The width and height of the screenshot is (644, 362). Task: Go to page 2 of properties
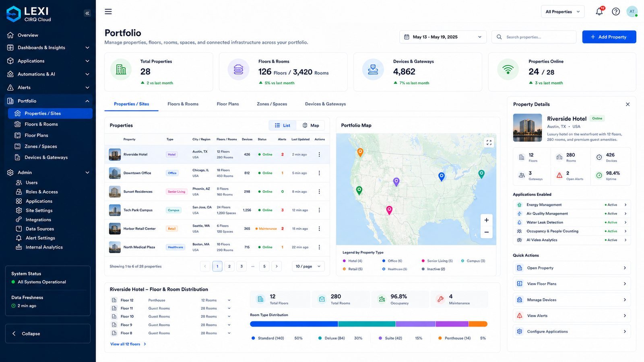click(229, 266)
